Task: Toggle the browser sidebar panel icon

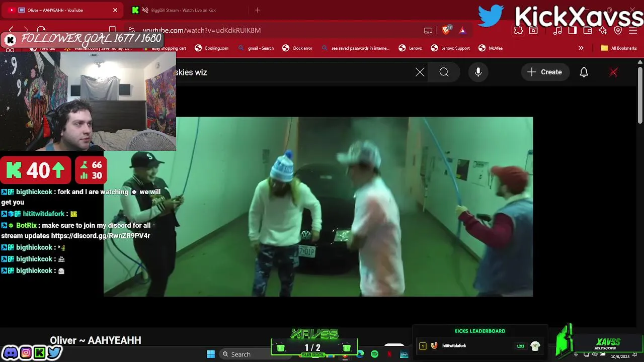Action: click(572, 30)
